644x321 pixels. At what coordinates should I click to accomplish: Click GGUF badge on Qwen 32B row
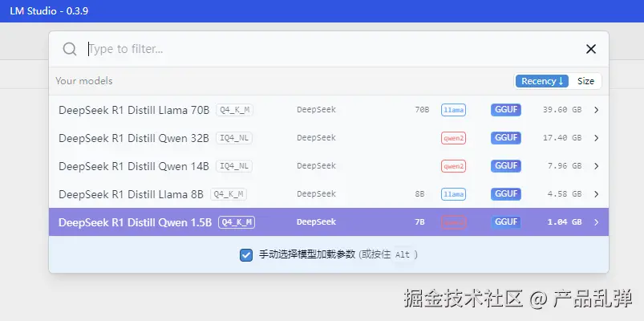point(506,138)
